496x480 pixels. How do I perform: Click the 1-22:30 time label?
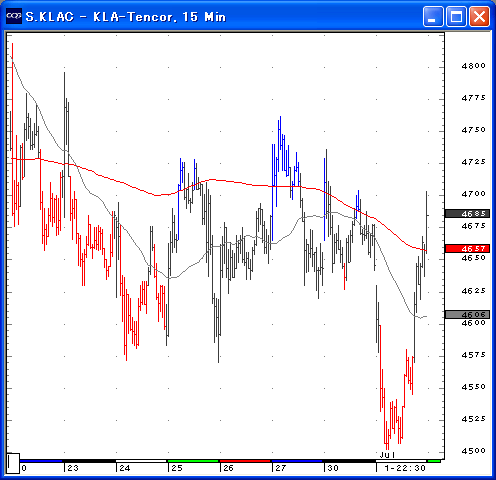click(x=405, y=468)
